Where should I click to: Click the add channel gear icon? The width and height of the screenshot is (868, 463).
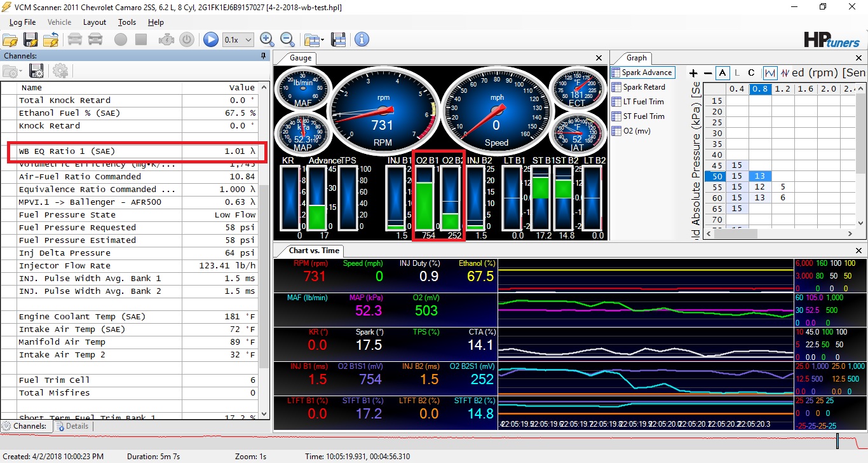tap(60, 71)
